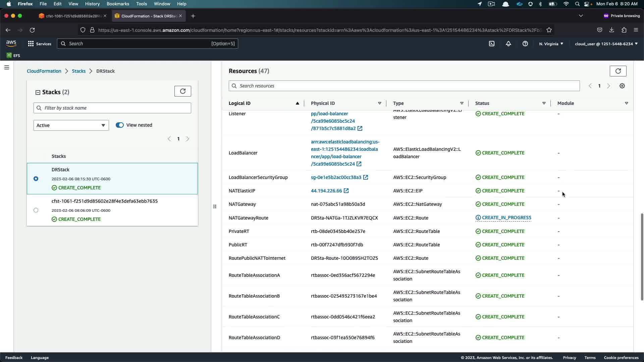Collapse the Stacks panel header
This screenshot has height=362, width=644.
coord(38,92)
